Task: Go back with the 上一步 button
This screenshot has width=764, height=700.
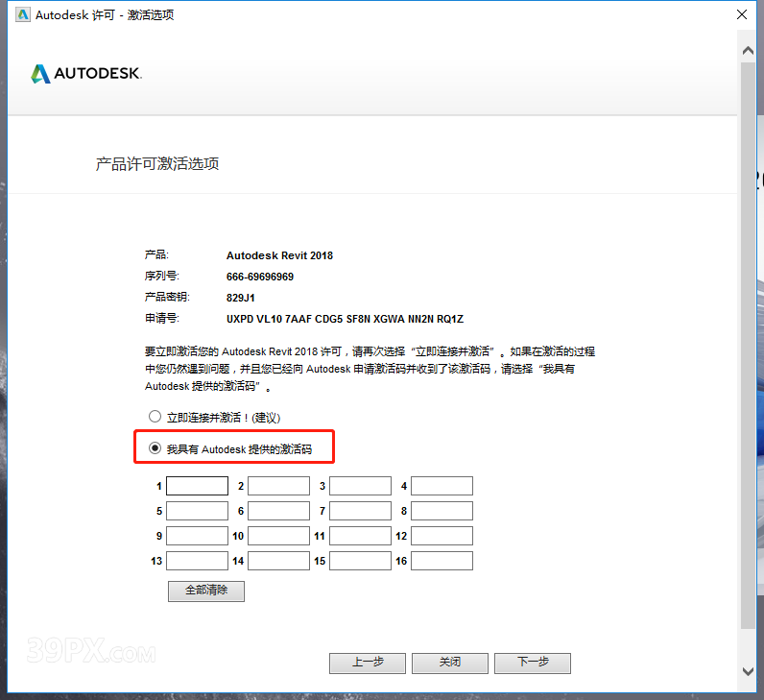Action: (368, 663)
